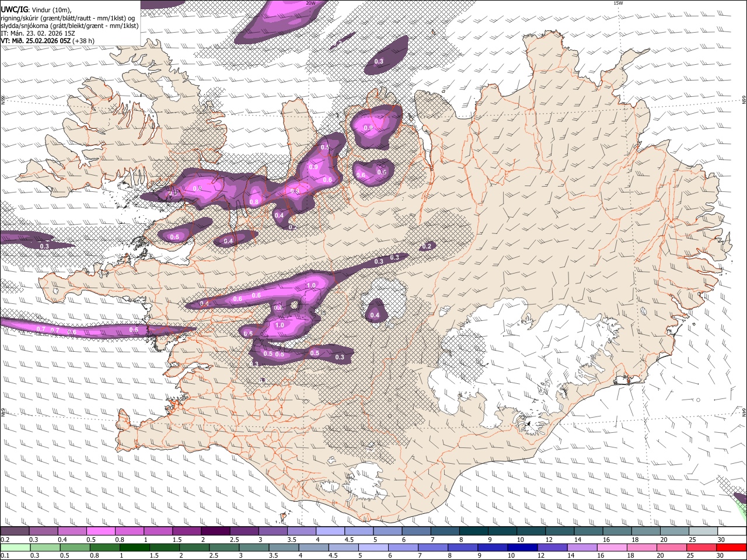Pick the bright red swatch after 30, lower rain scale
This screenshot has height=560, width=747.
[731, 548]
